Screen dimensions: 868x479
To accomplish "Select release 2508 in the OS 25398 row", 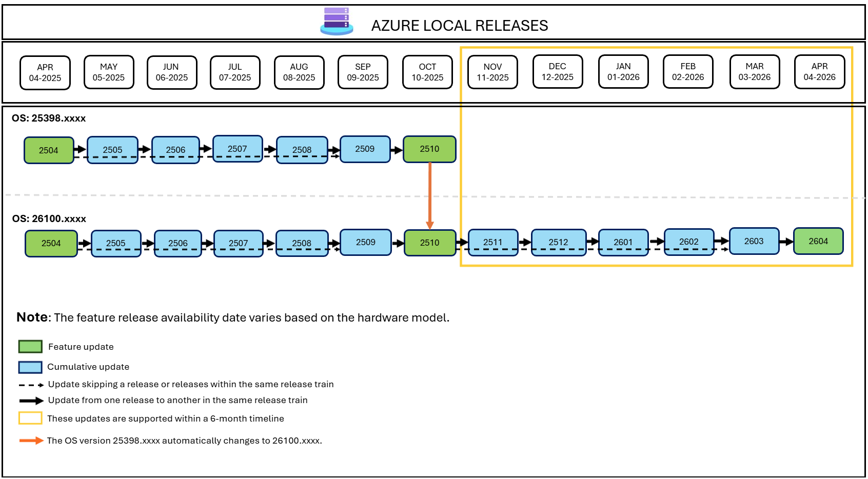I will pos(302,150).
